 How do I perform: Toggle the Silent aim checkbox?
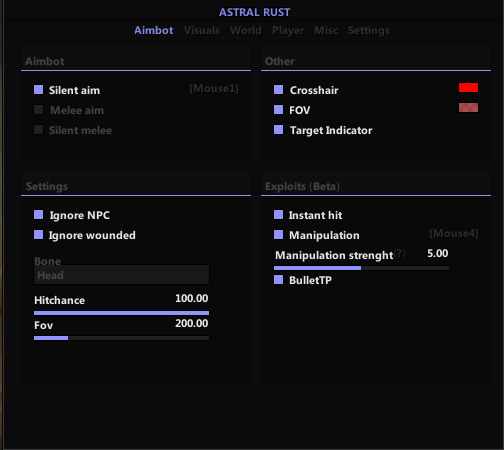[39, 90]
